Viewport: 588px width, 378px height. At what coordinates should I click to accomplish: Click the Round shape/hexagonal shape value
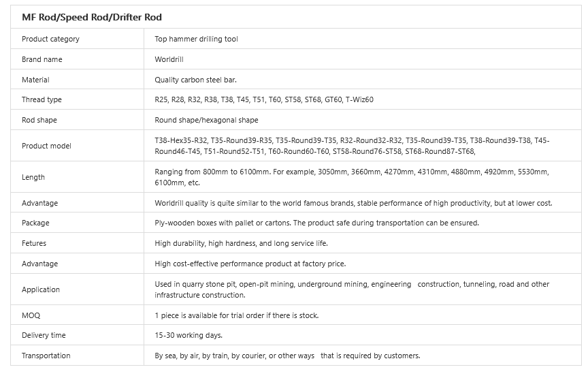pos(206,120)
